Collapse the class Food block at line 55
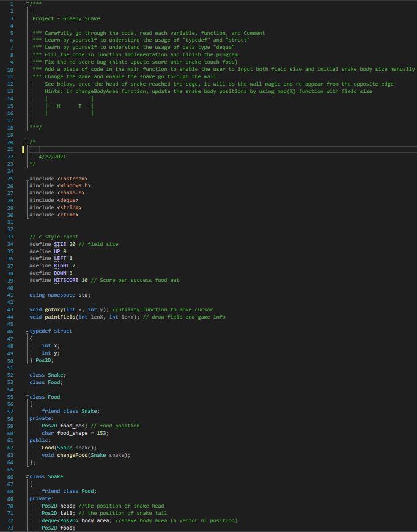 pos(27,397)
